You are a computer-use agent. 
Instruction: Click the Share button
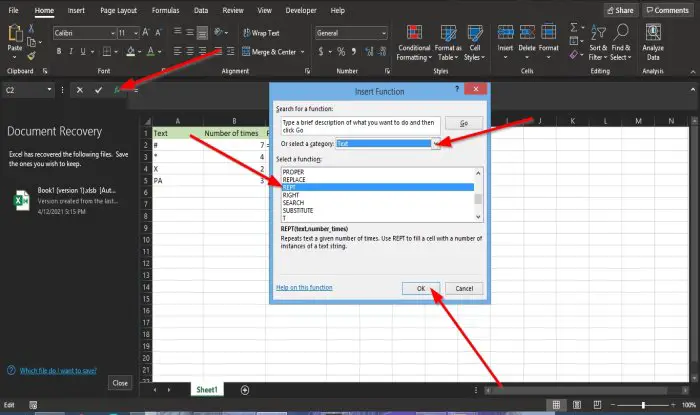(x=621, y=10)
